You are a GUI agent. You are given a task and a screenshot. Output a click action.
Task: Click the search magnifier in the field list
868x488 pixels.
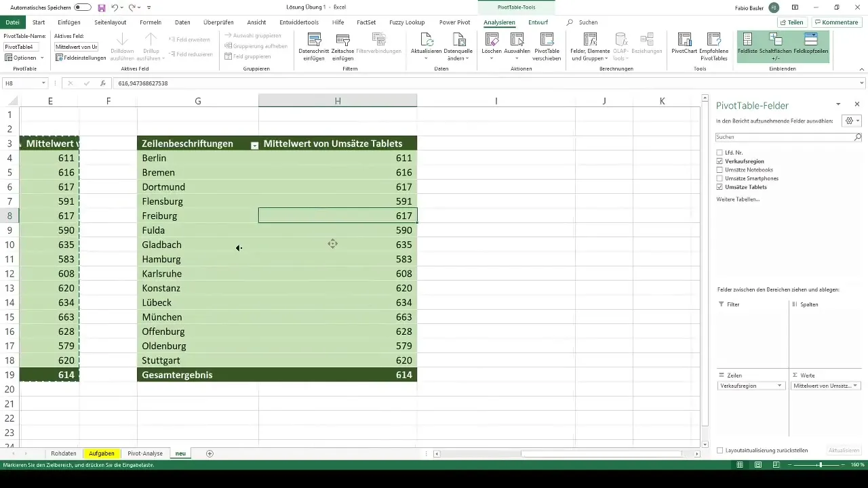tap(858, 136)
